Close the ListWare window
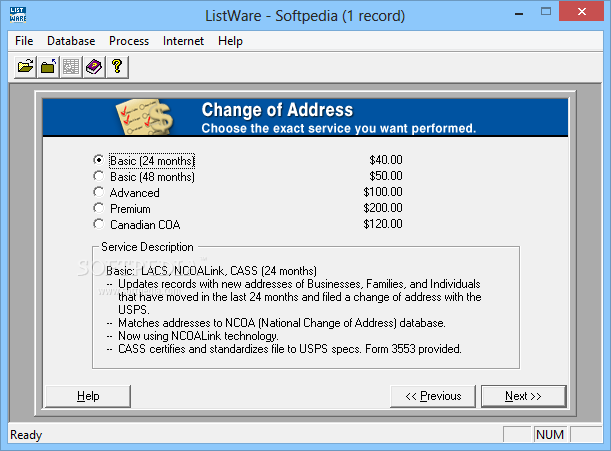This screenshot has height=451, width=611. [x=581, y=11]
